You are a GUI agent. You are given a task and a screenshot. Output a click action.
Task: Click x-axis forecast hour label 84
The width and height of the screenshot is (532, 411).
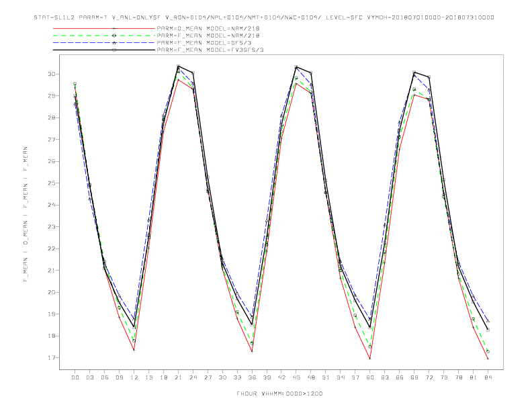coord(488,377)
